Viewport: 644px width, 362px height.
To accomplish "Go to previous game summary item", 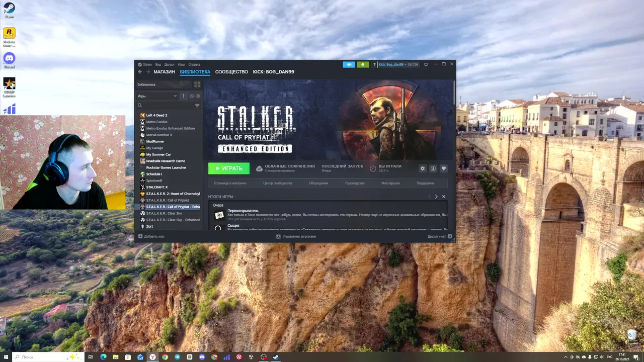I will click(x=429, y=197).
